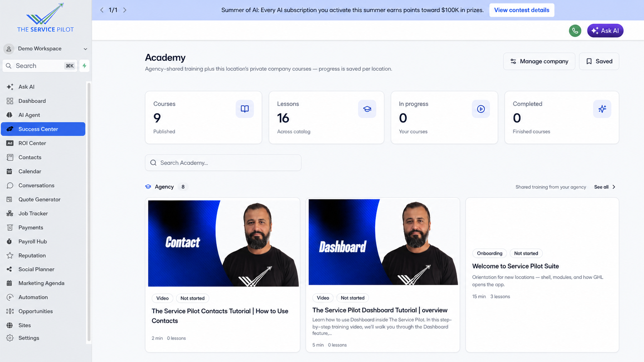Open the Dashboard tutorial video thumbnail
The width and height of the screenshot is (644, 362).
coord(383,242)
